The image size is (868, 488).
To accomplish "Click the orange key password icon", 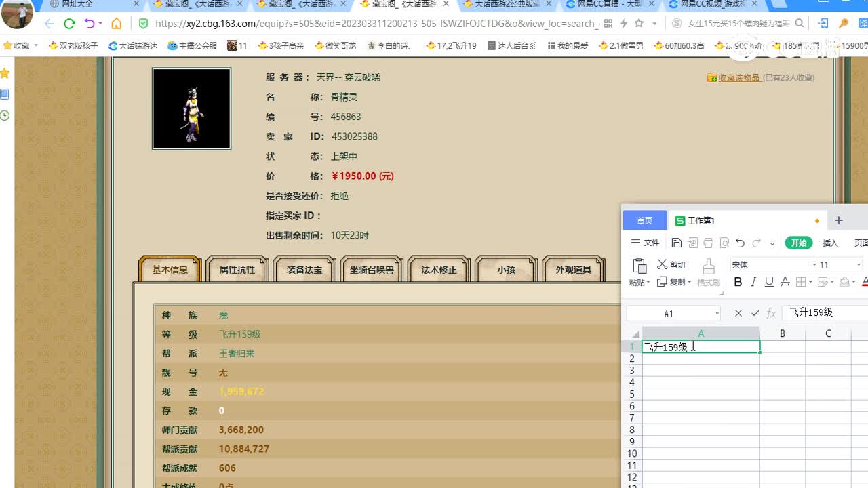I will (844, 24).
